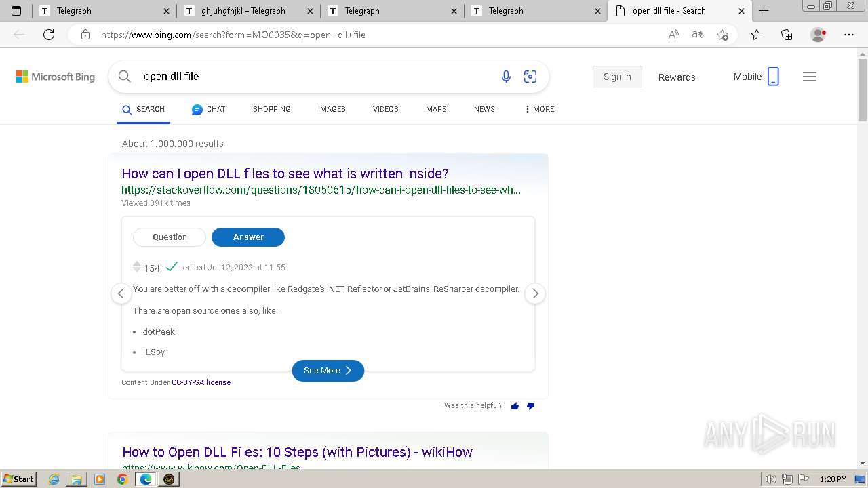Switch to the MAPS tab
Image resolution: width=868 pixels, height=488 pixels.
click(436, 109)
